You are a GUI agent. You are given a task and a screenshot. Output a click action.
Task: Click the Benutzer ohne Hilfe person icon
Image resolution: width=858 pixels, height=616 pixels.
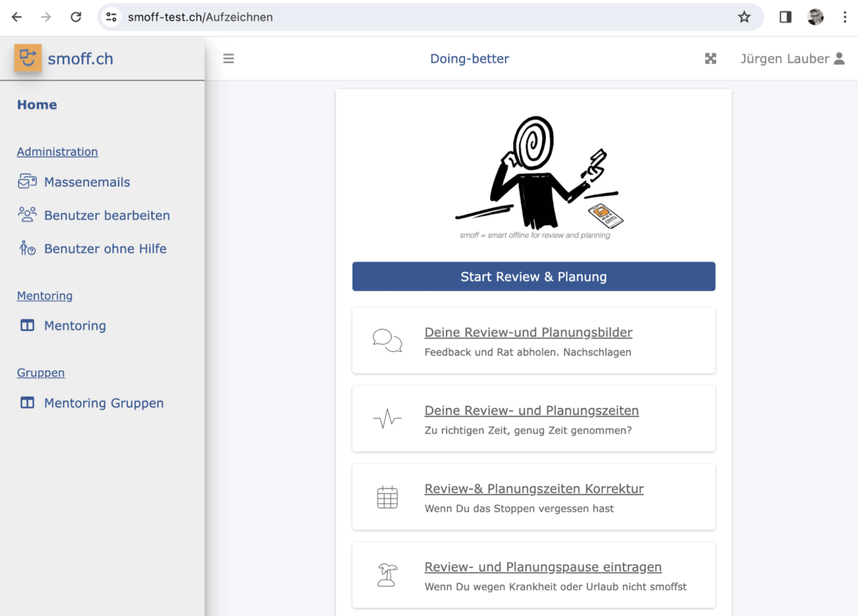pos(27,249)
